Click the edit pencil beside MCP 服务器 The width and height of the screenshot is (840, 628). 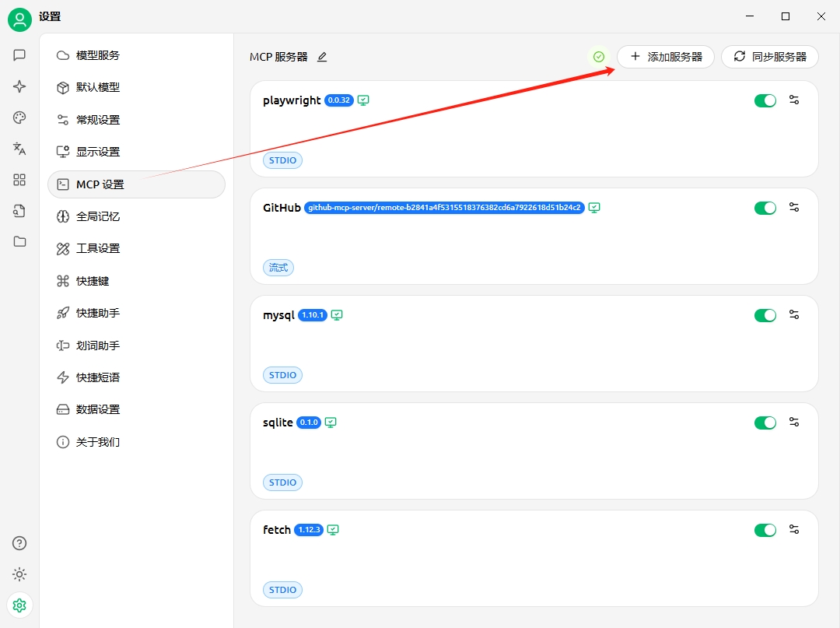(322, 57)
